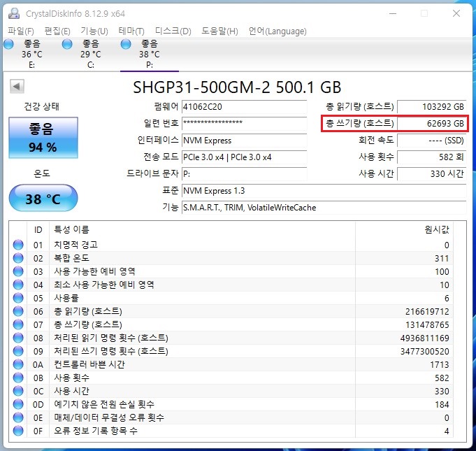The height and width of the screenshot is (451, 476).
Task: Click the features field S.M.A.R.T., TRIM
Action: click(x=324, y=208)
